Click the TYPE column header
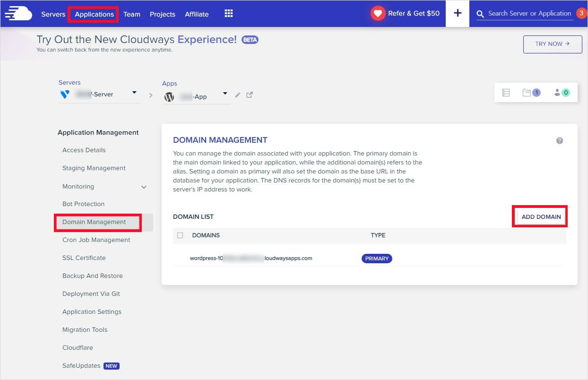588x380 pixels. (x=378, y=235)
